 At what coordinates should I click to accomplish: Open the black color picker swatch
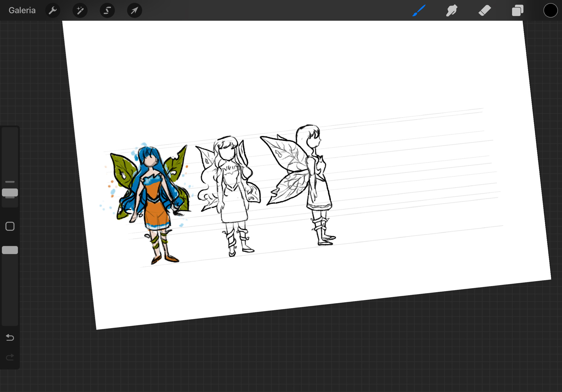[x=550, y=10]
